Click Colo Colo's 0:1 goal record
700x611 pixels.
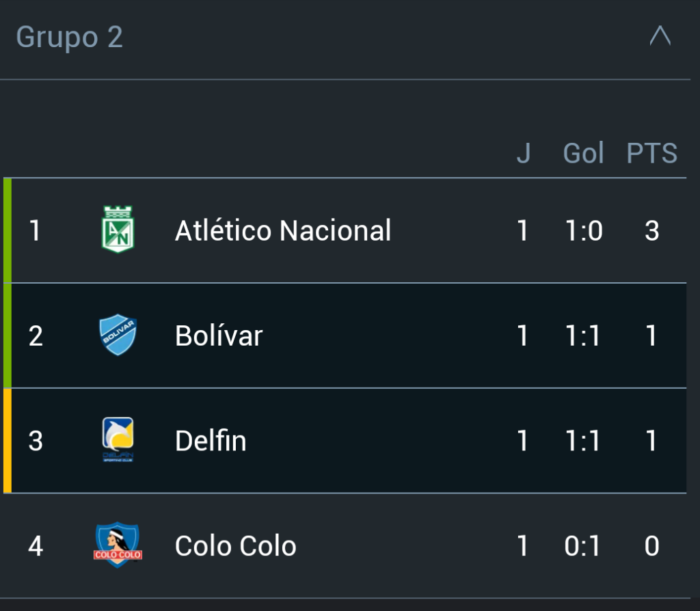[583, 546]
